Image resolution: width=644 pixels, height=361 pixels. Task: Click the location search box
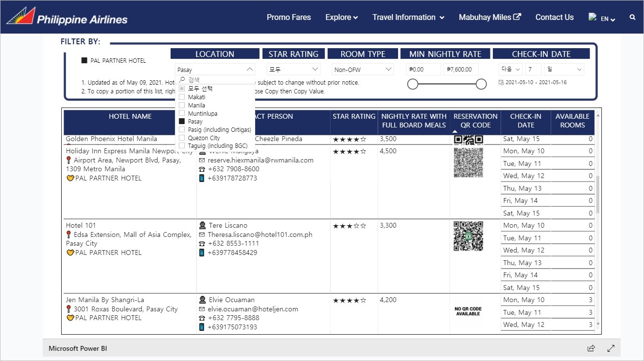click(215, 80)
